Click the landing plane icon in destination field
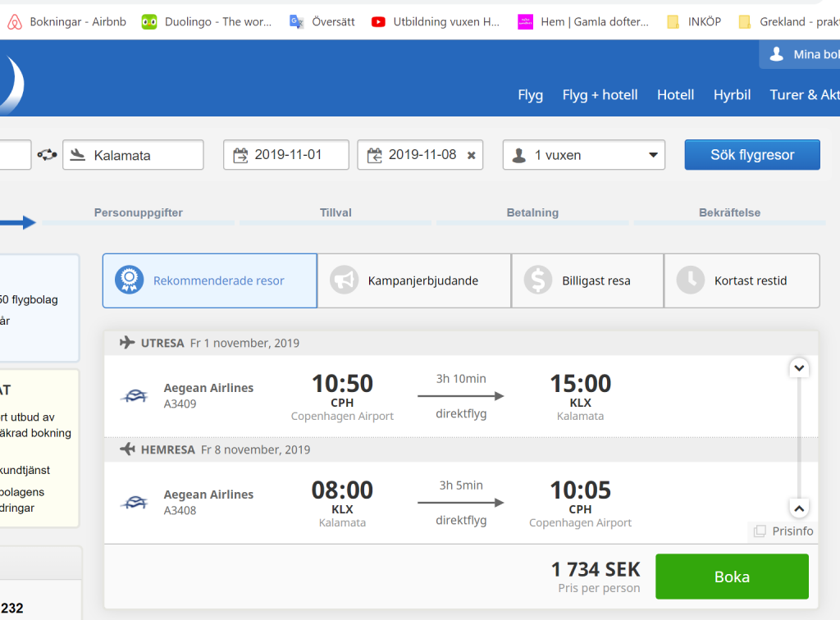This screenshot has height=620, width=840. point(78,155)
